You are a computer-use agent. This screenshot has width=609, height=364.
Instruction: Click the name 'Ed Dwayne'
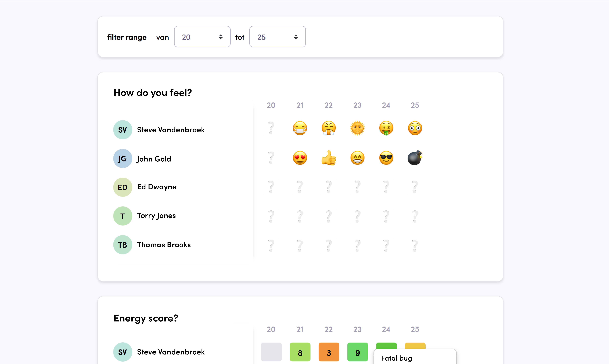pyautogui.click(x=157, y=187)
